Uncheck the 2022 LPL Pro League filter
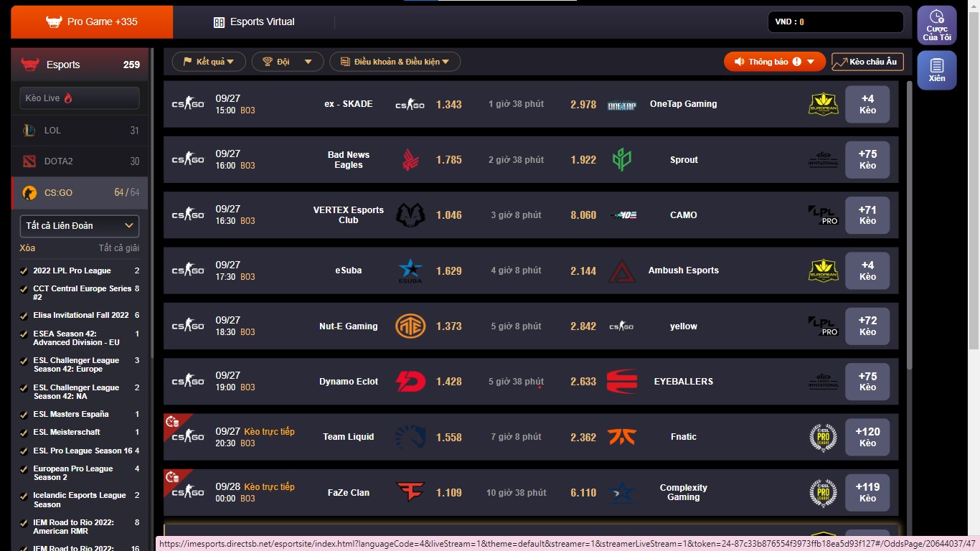Image resolution: width=980 pixels, height=551 pixels. 24,271
